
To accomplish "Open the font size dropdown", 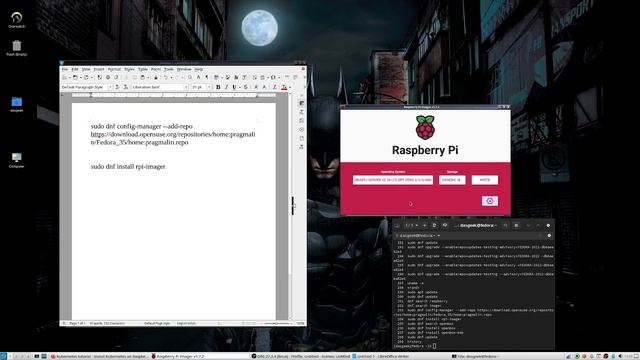I will point(209,87).
